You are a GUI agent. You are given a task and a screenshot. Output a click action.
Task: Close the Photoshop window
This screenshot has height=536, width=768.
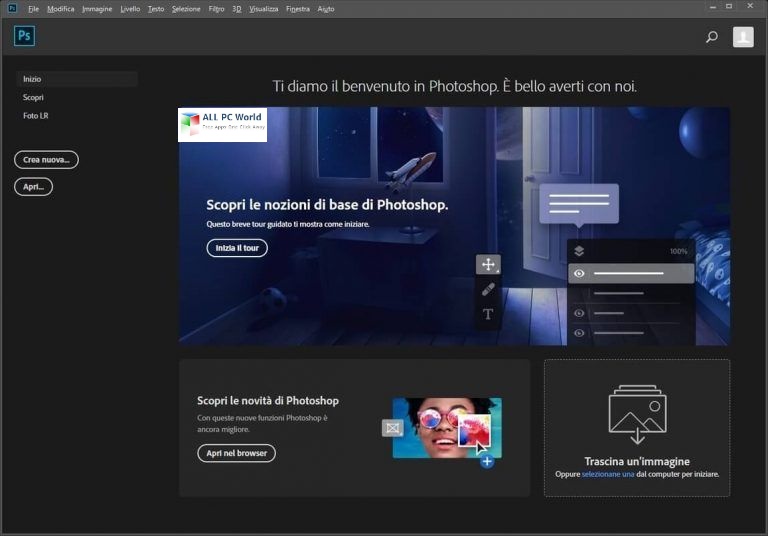[750, 6]
